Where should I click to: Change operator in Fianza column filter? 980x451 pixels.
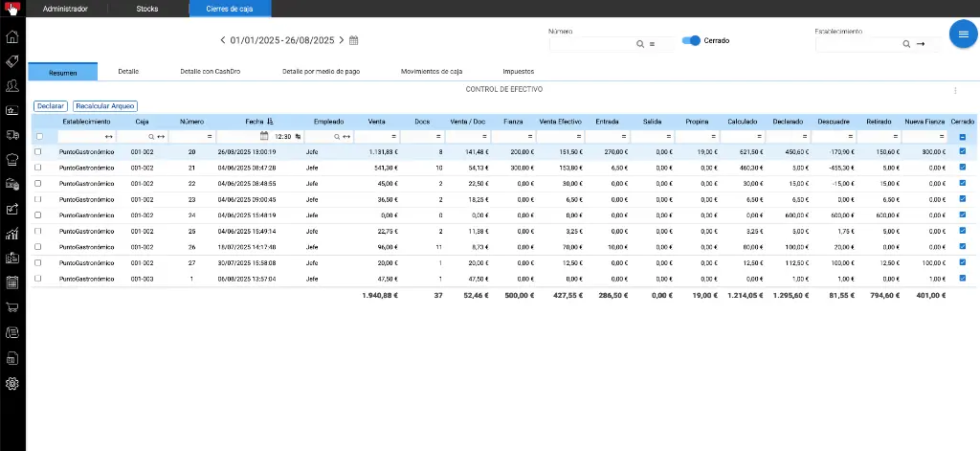(529, 136)
